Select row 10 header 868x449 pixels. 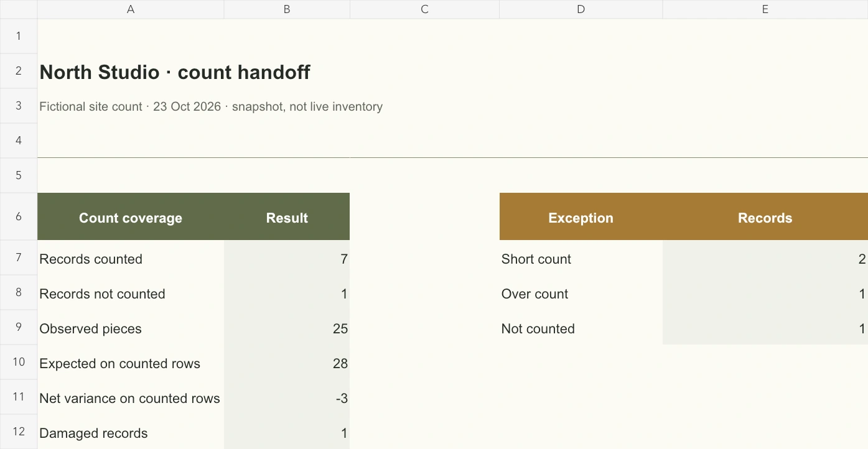[19, 362]
